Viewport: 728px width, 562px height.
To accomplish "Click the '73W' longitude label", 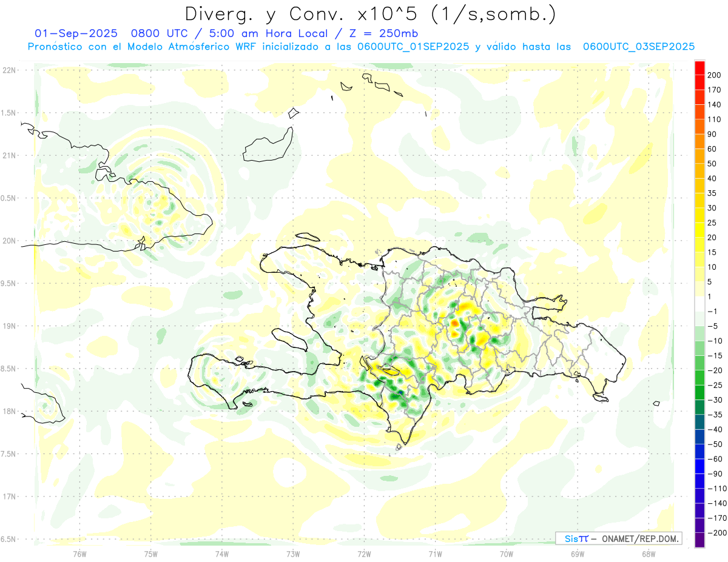I will 293,554.
